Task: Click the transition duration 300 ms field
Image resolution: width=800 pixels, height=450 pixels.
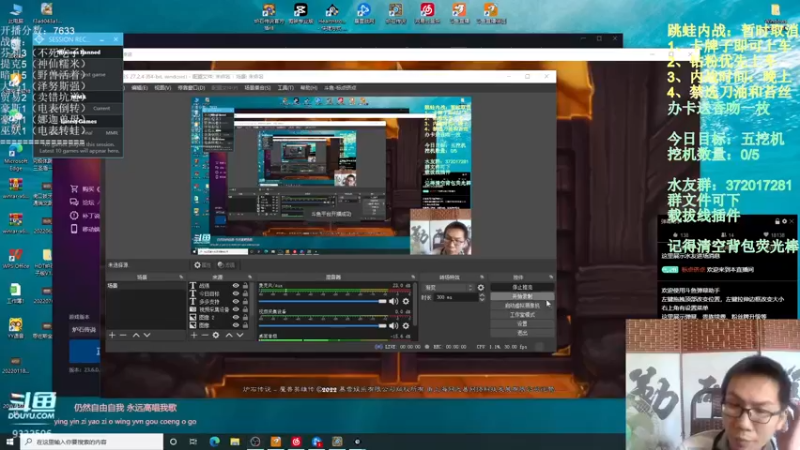Action: tap(457, 297)
